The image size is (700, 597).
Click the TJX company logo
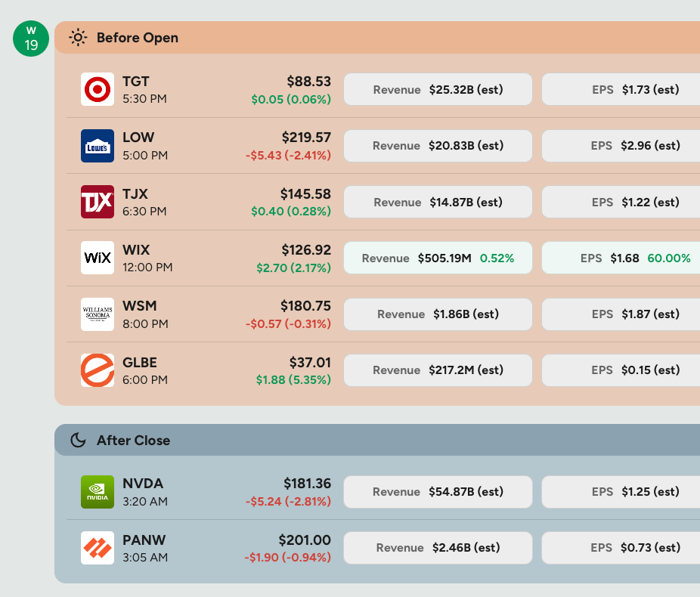98,202
